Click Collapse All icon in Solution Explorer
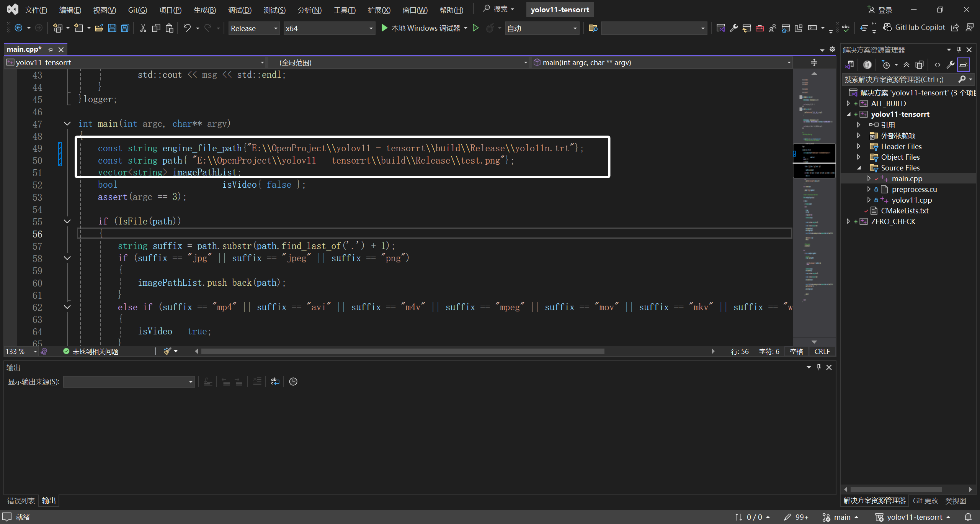The image size is (980, 524). point(906,65)
